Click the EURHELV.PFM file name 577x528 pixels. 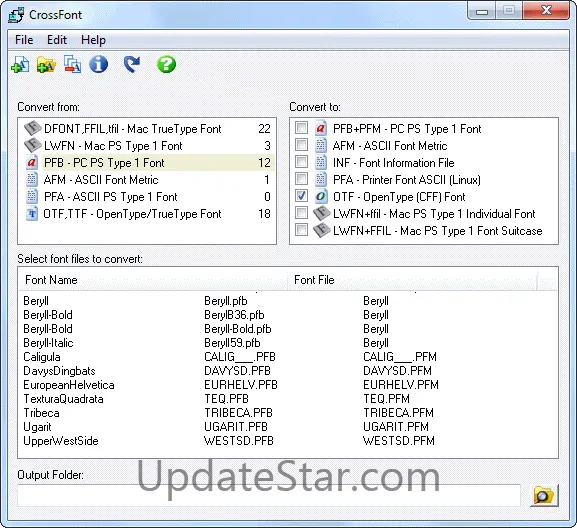pos(401,385)
